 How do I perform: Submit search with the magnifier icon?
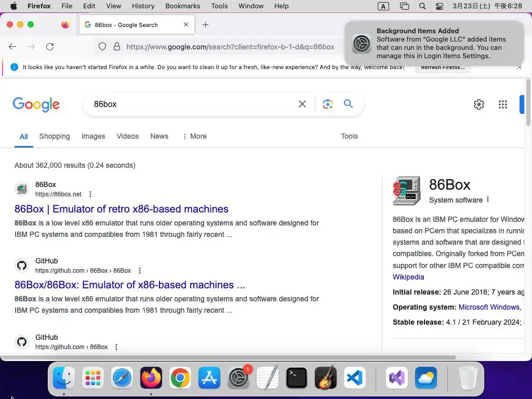pos(348,103)
